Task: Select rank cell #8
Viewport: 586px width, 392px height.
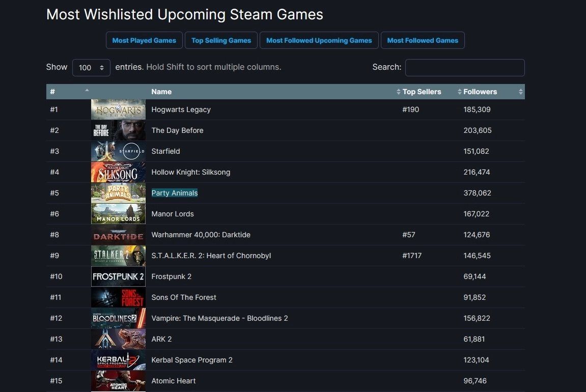Action: [54, 235]
